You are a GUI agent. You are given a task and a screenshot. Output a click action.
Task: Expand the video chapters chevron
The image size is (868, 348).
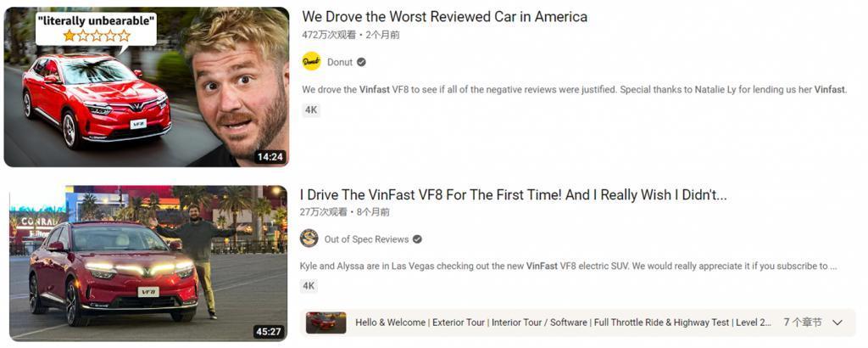tap(837, 323)
